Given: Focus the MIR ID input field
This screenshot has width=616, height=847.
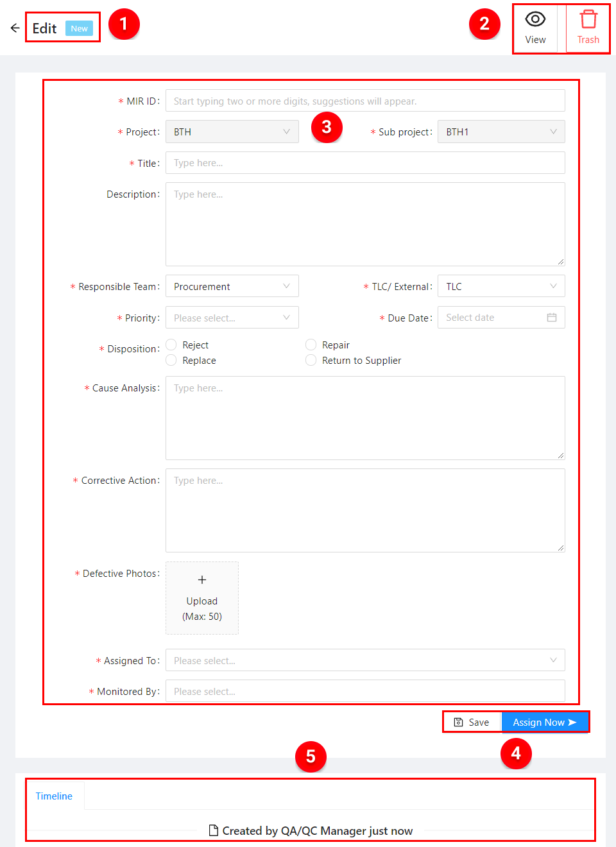Looking at the screenshot, I should point(364,101).
